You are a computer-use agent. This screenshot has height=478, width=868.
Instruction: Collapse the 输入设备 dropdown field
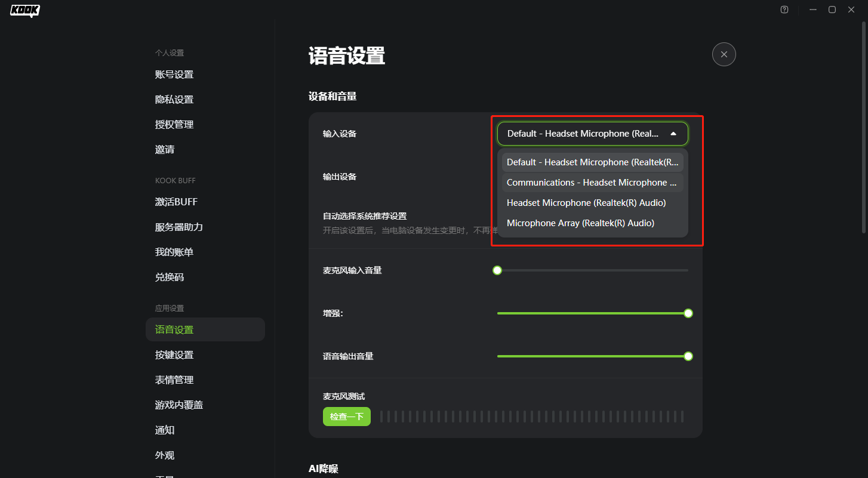[593, 134]
